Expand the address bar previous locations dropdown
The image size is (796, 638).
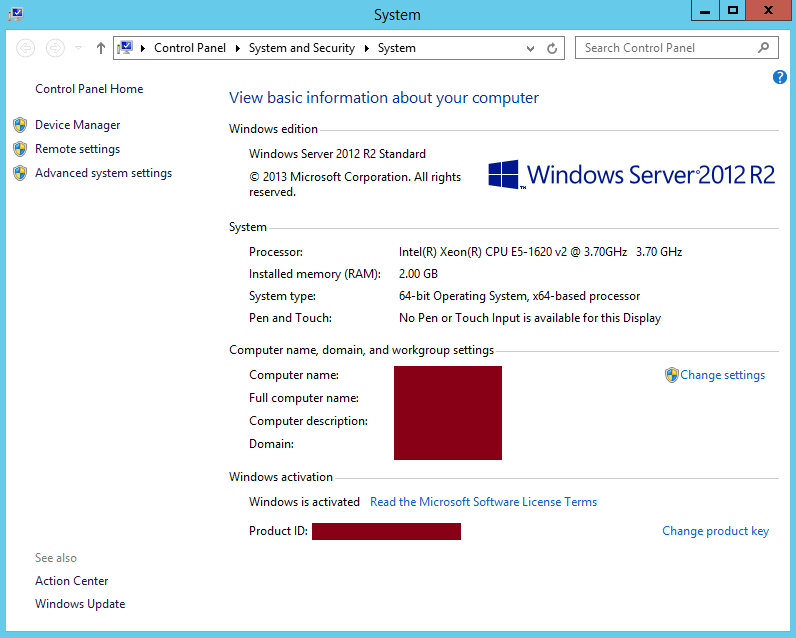[531, 48]
